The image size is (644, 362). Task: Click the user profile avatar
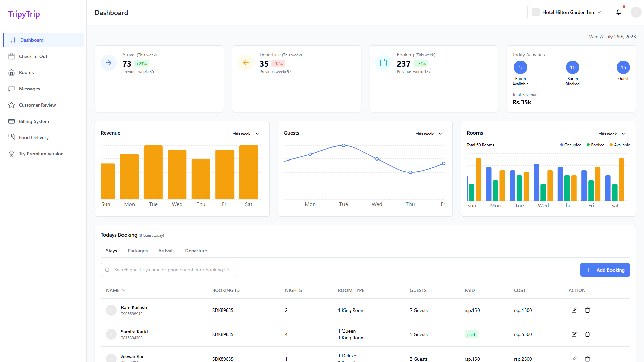click(x=636, y=12)
